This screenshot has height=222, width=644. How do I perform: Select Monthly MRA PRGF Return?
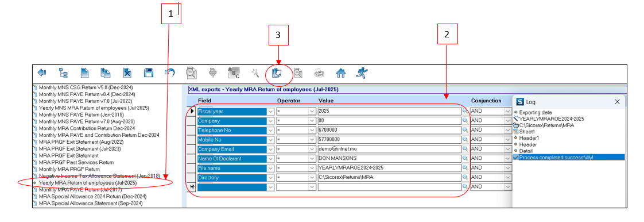69,169
